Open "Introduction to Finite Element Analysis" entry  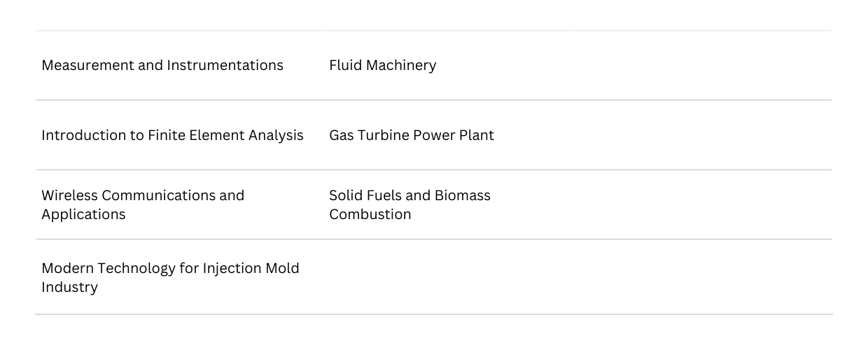172,135
